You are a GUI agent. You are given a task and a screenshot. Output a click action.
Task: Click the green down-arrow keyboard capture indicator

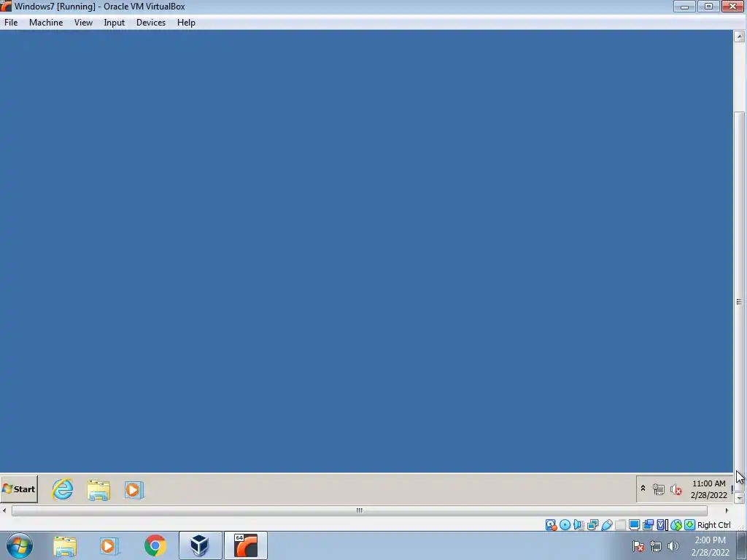[689, 525]
